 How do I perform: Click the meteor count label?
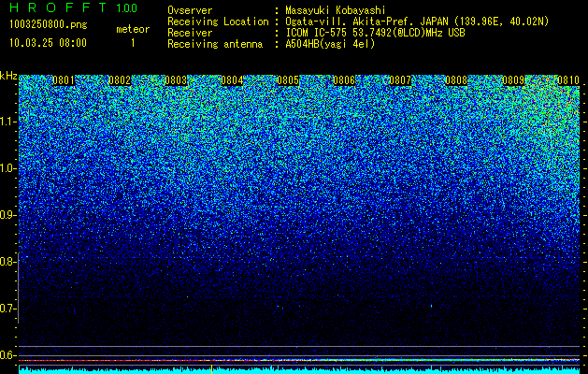pos(133,29)
